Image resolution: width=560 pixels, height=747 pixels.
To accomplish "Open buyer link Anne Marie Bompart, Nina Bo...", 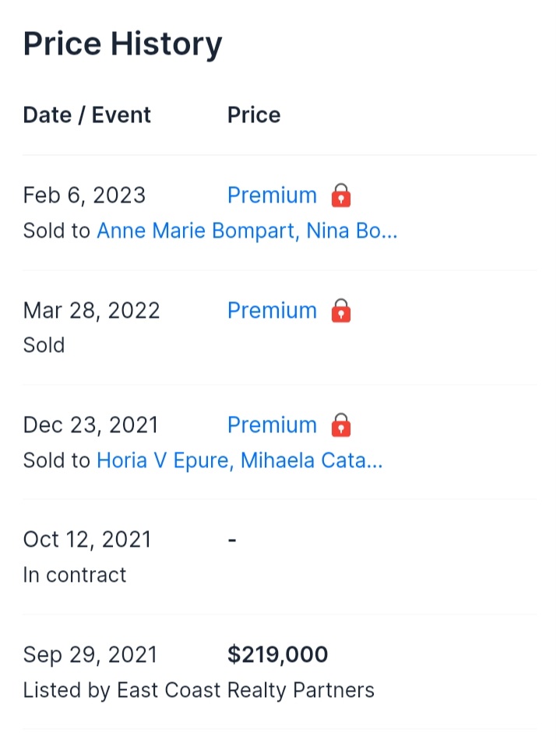I will pyautogui.click(x=247, y=231).
